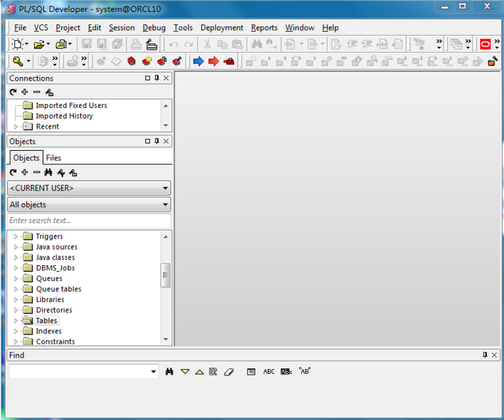This screenshot has width=504, height=420.
Task: Toggle the ABC case sensitive option
Action: (269, 371)
